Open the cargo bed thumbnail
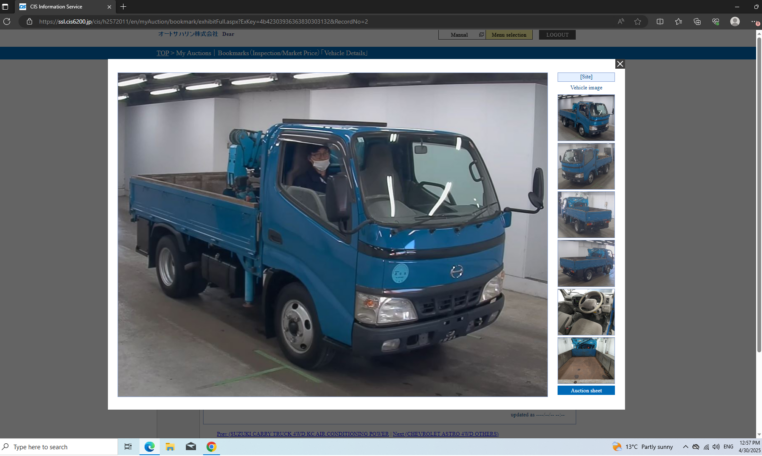The width and height of the screenshot is (762, 456). click(x=586, y=360)
